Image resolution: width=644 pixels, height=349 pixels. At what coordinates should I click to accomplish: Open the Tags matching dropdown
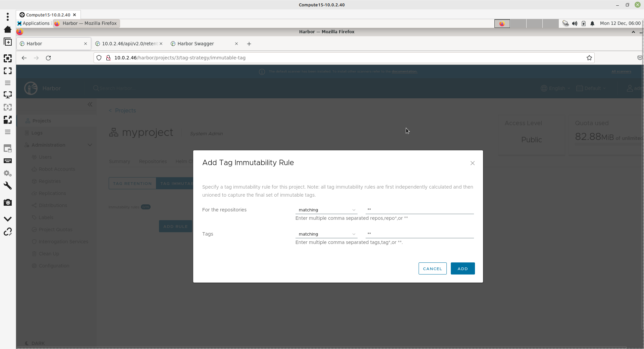click(x=326, y=234)
